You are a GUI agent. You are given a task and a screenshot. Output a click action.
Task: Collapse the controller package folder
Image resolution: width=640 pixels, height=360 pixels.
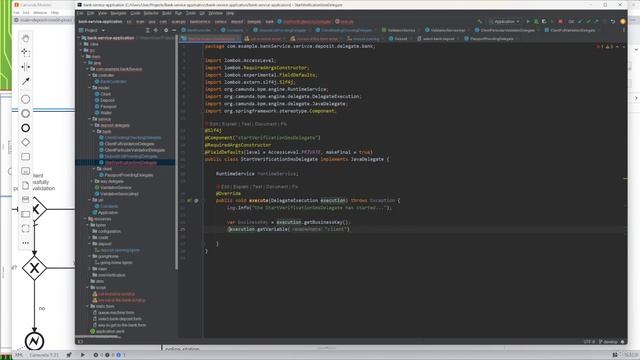pos(90,75)
